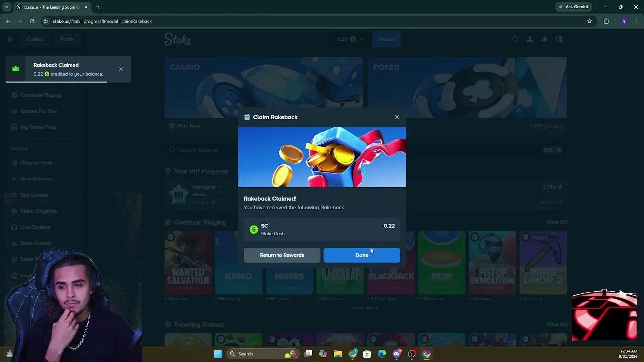
Task: Open a new browser tab
Action: (x=98, y=7)
